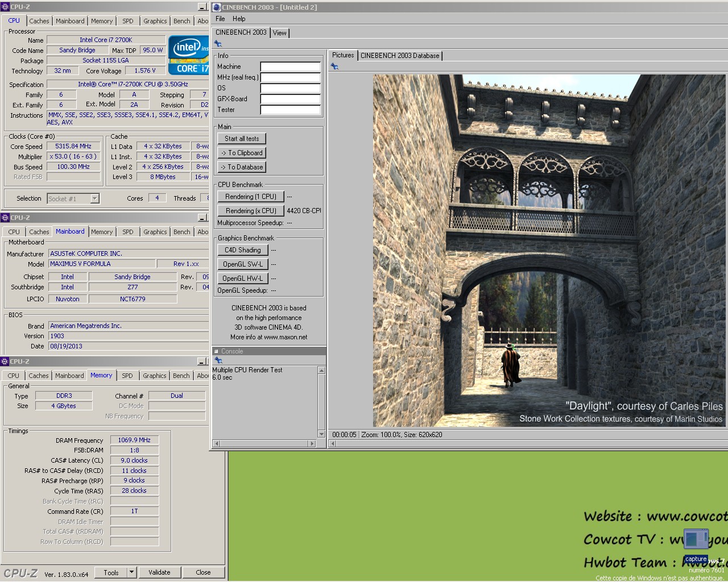
Task: Click the NCT6779 LPCIO field
Action: tap(133, 299)
